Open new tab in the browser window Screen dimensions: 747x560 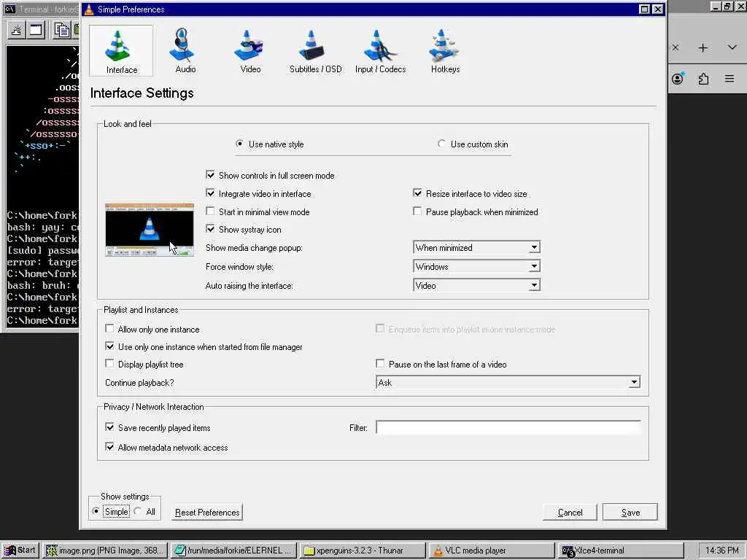[703, 47]
